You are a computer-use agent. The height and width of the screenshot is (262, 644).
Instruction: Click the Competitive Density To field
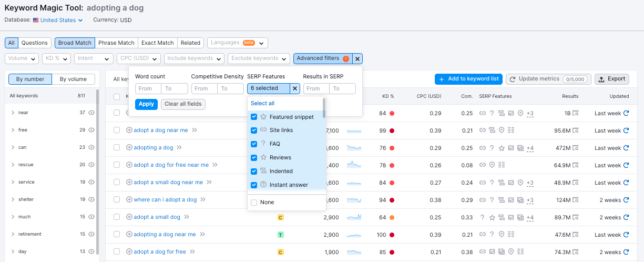pos(230,88)
